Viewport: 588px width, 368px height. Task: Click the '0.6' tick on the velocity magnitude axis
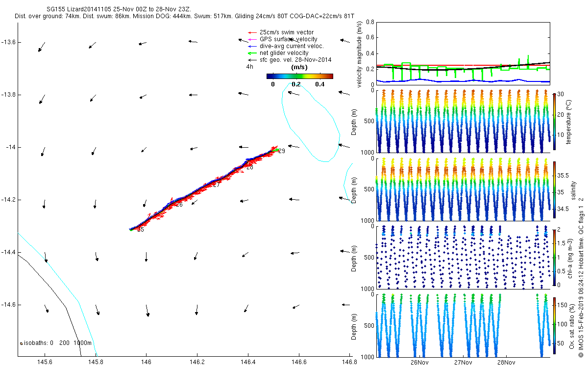coord(370,38)
